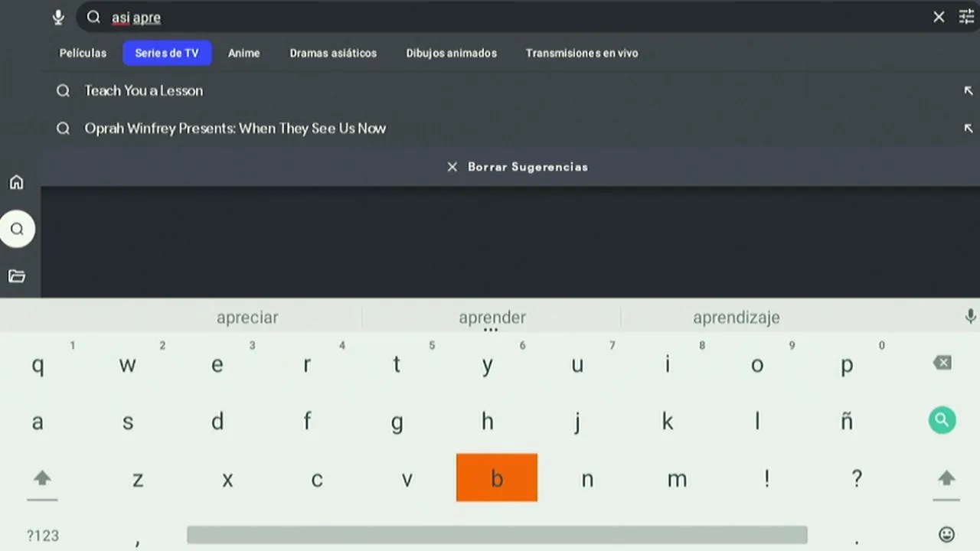Tap the 'm' key

click(x=677, y=479)
